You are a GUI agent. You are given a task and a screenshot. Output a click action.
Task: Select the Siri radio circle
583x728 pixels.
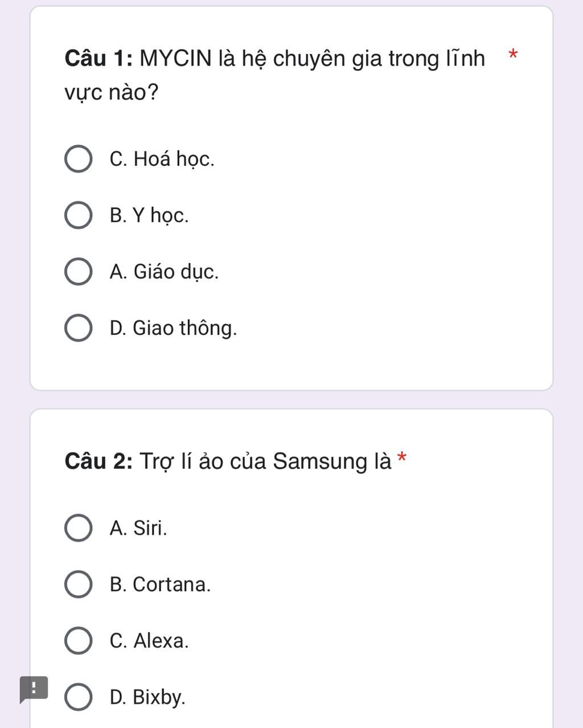pos(78,528)
